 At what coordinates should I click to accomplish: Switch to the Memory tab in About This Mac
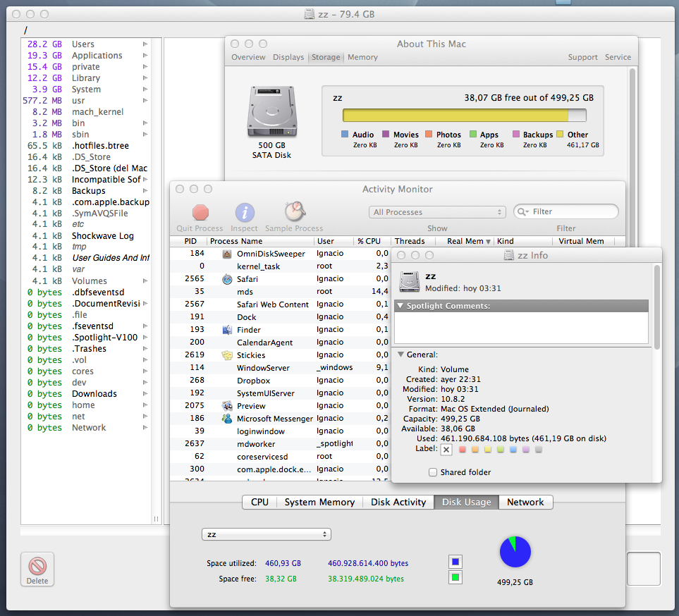click(x=362, y=57)
